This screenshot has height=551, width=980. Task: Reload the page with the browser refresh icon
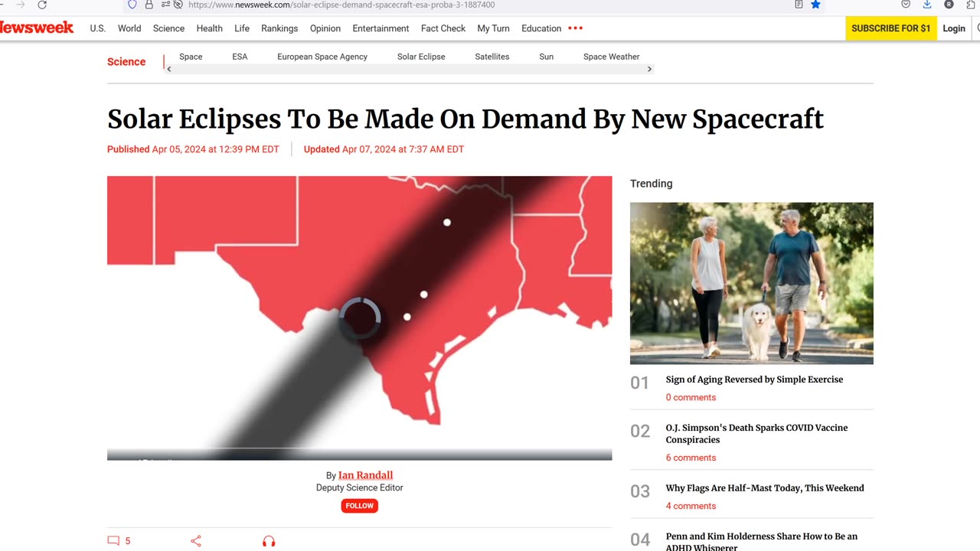click(x=42, y=5)
